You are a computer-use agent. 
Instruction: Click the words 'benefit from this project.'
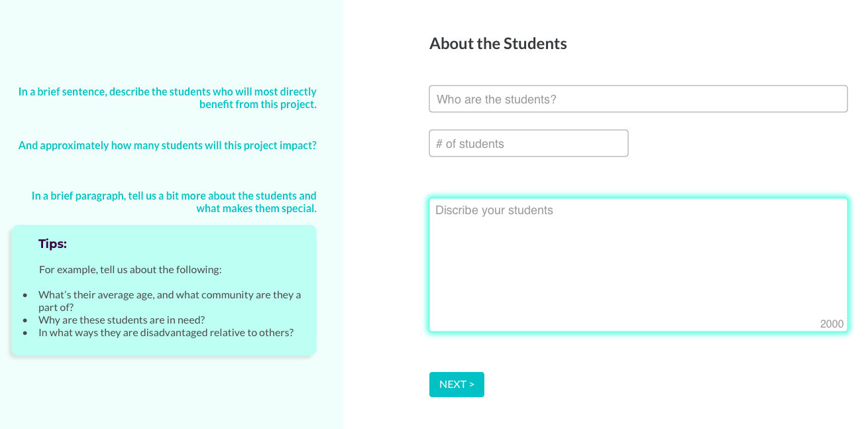click(x=258, y=104)
